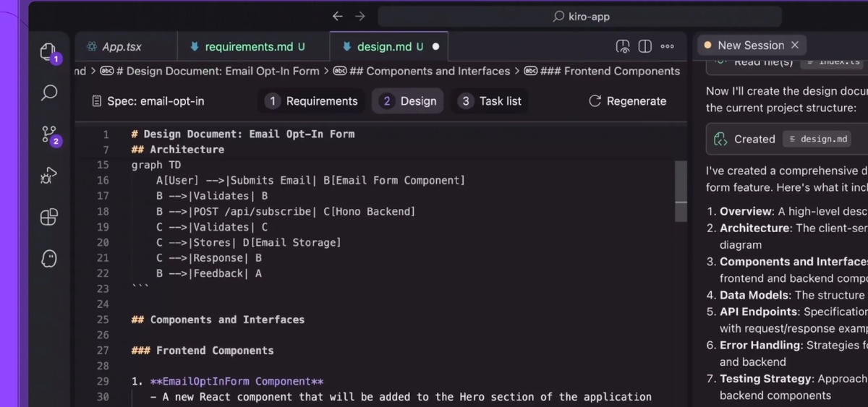This screenshot has height=407, width=868.
Task: Open the Kiro ghost icon in activity bar
Action: [48, 258]
